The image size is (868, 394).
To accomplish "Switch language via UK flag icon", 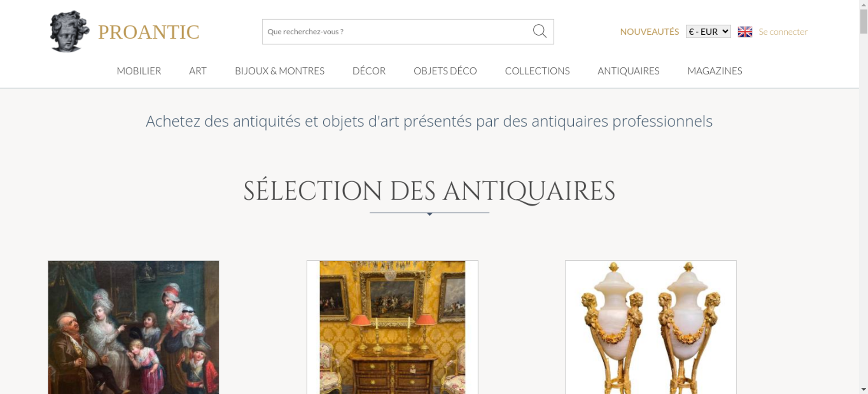I will coord(745,32).
